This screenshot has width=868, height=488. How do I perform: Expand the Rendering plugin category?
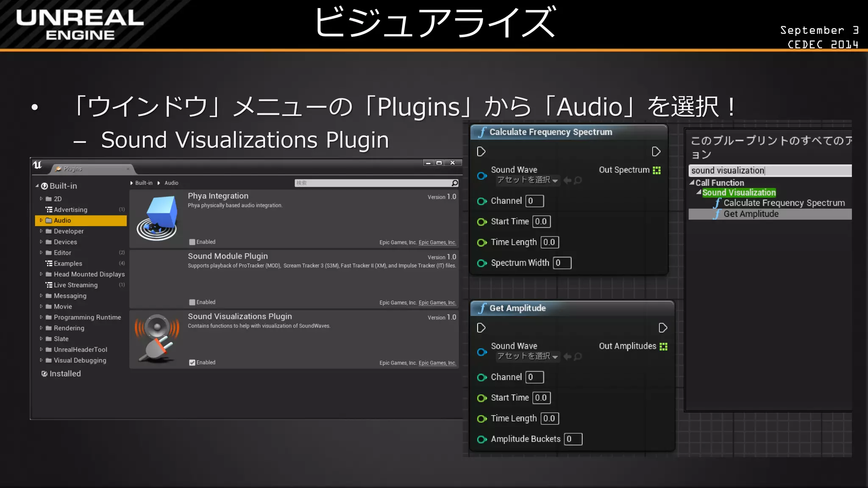tap(41, 328)
